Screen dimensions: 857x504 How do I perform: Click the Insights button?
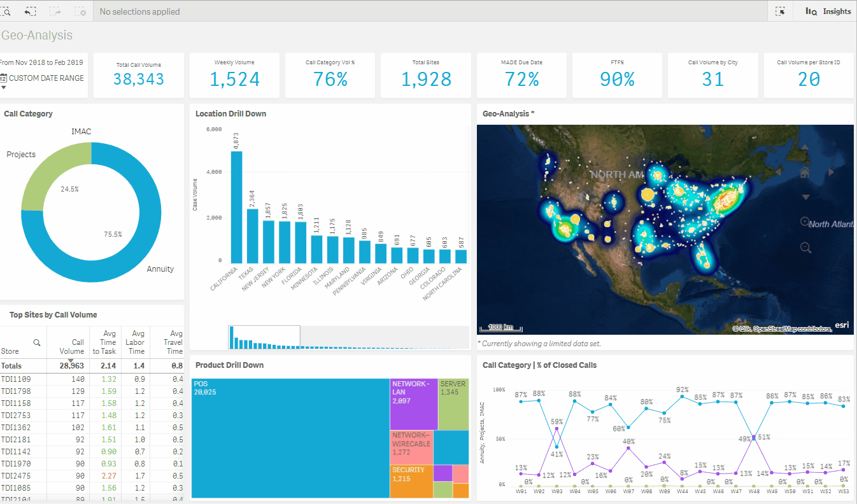coord(828,11)
